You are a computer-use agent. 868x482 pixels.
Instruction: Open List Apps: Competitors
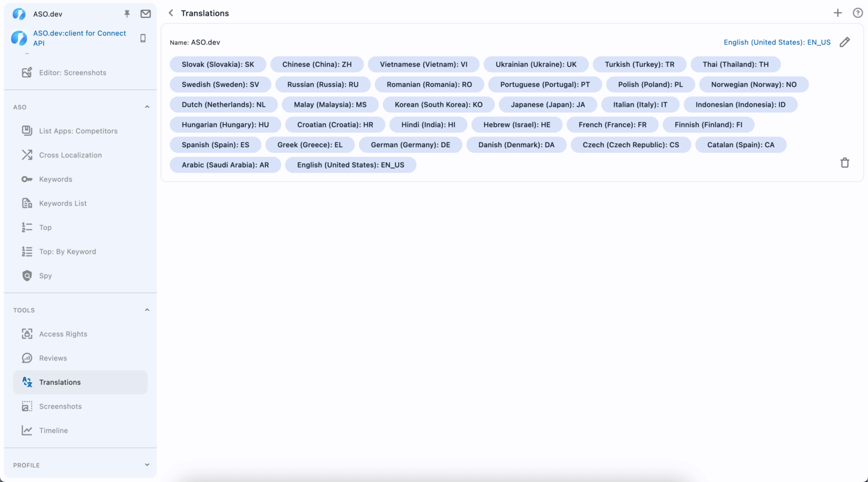80,131
